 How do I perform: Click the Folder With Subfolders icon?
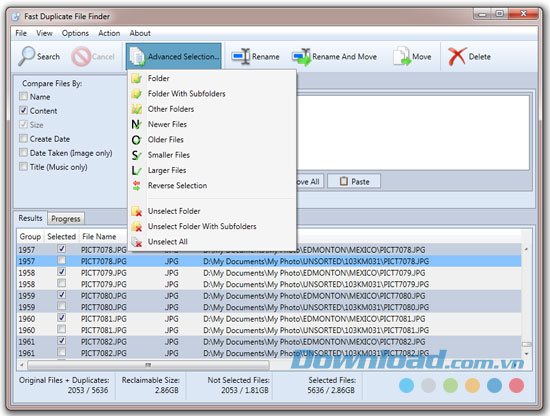click(136, 94)
